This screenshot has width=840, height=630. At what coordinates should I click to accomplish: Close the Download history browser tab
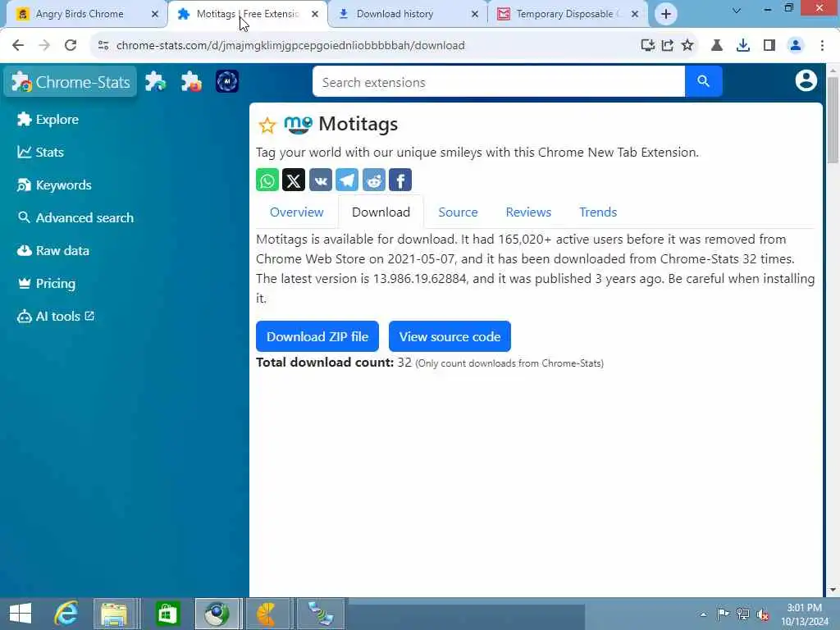[x=475, y=15]
